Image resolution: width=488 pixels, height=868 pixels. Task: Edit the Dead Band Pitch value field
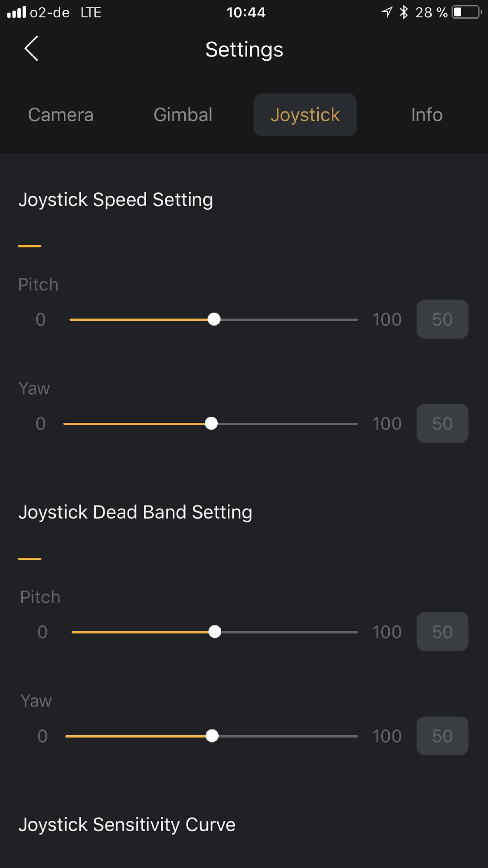442,632
